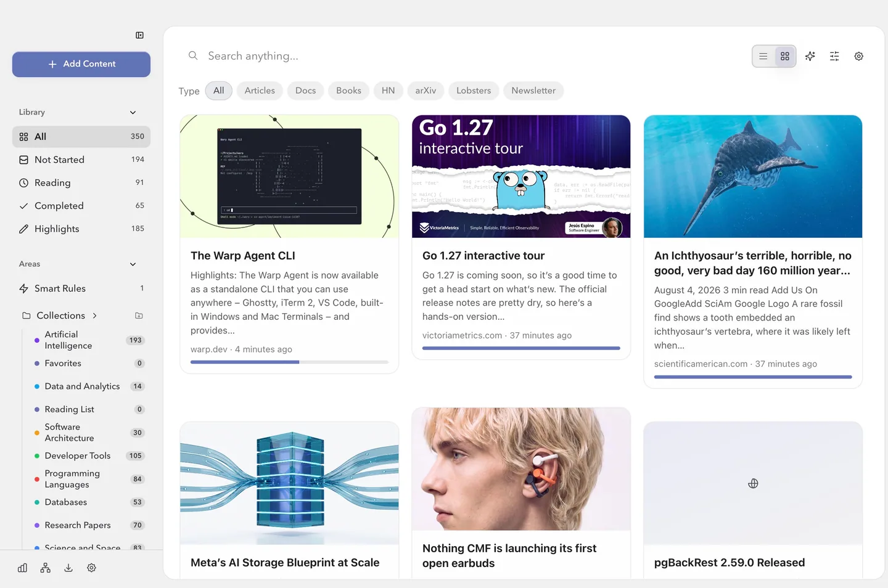Image resolution: width=888 pixels, height=588 pixels.
Task: Click Warp Agent CLI reading progress bar
Action: tap(289, 362)
